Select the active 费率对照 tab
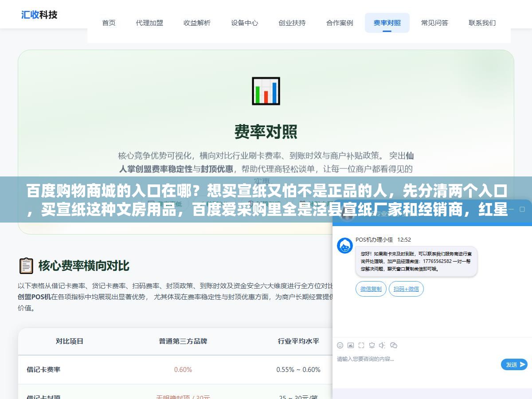 [387, 23]
